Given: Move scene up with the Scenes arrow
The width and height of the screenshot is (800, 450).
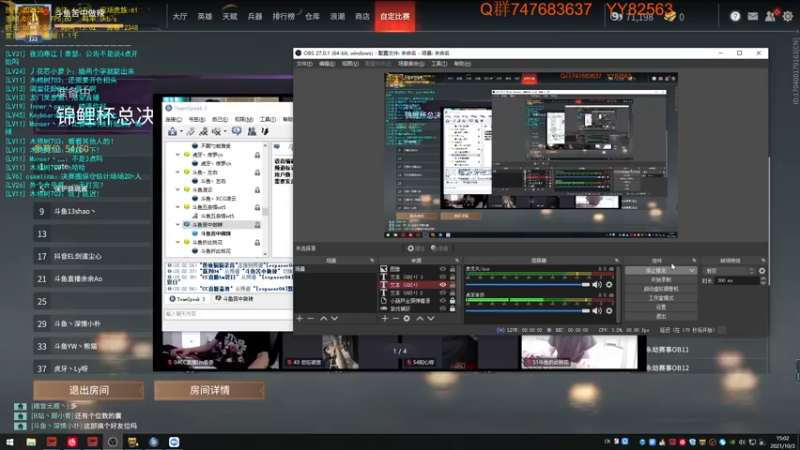Looking at the screenshot, I should [323, 318].
